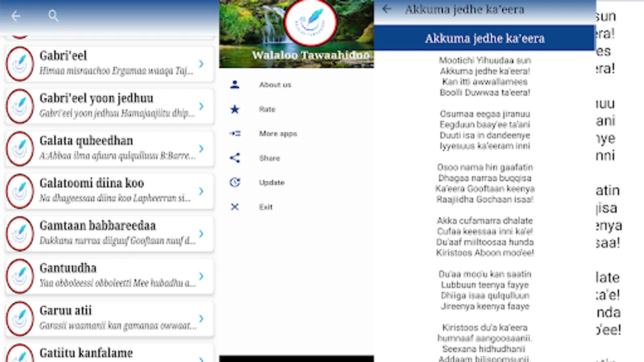
Task: Click the toolbar title Akkuma jedhe ka'eera
Action: (464, 9)
